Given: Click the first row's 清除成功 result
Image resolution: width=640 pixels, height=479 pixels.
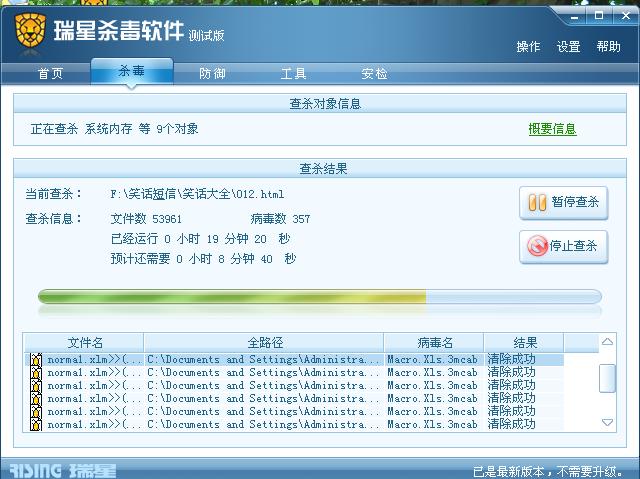Looking at the screenshot, I should point(511,359).
